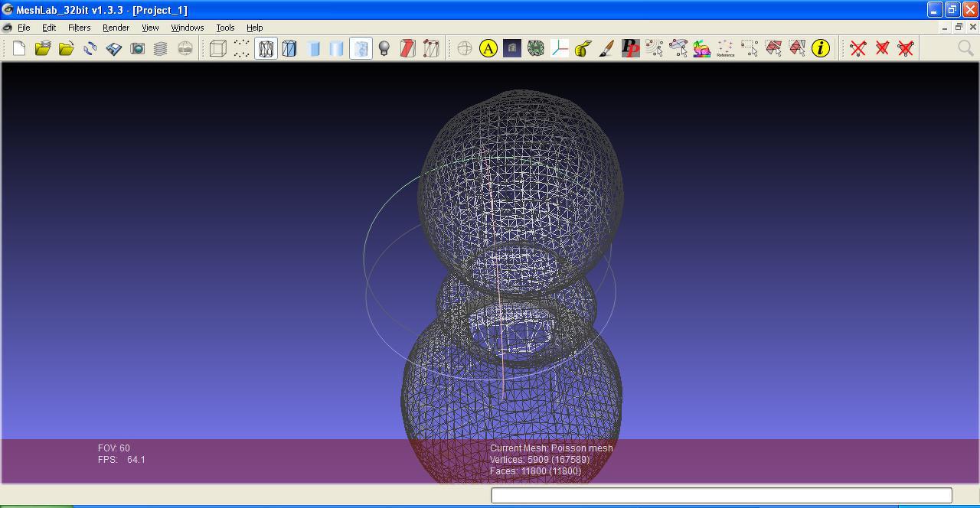The height and width of the screenshot is (508, 980).
Task: Open the Render menu
Action: (116, 28)
